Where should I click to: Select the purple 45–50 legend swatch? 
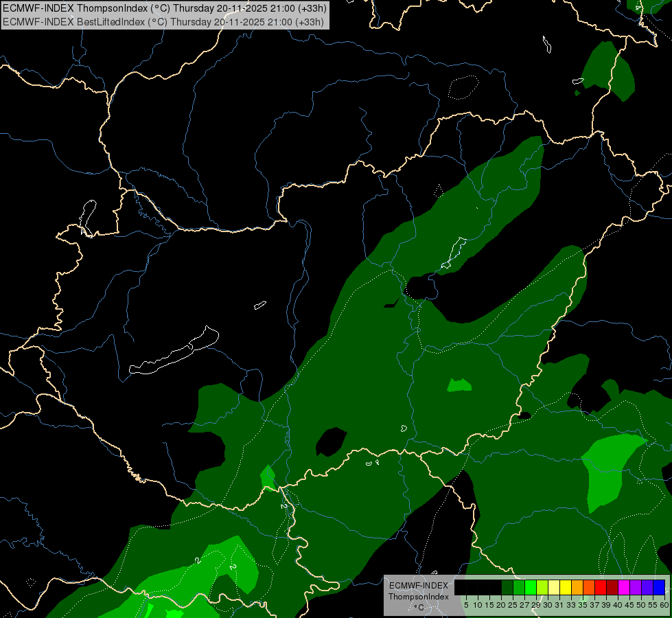click(x=636, y=587)
